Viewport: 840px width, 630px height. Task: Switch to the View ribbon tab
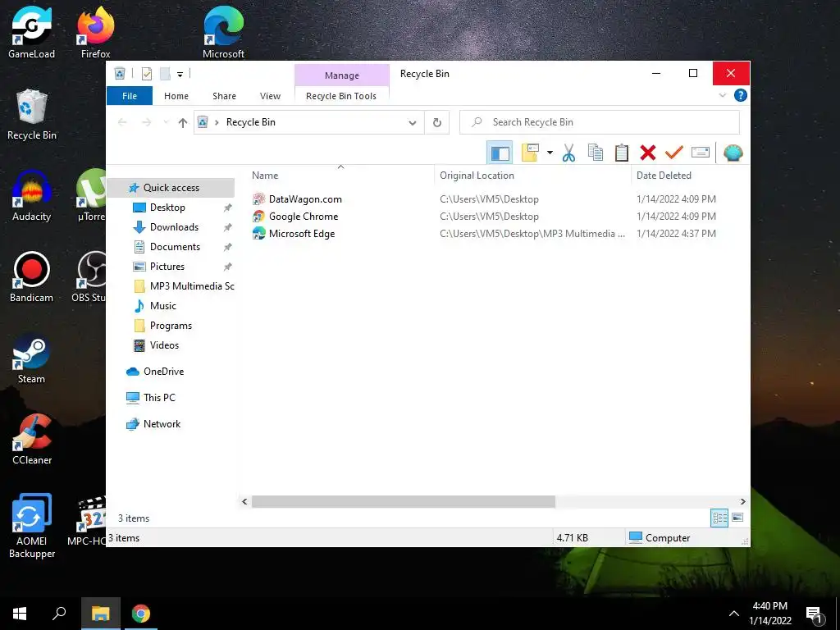[x=270, y=96]
